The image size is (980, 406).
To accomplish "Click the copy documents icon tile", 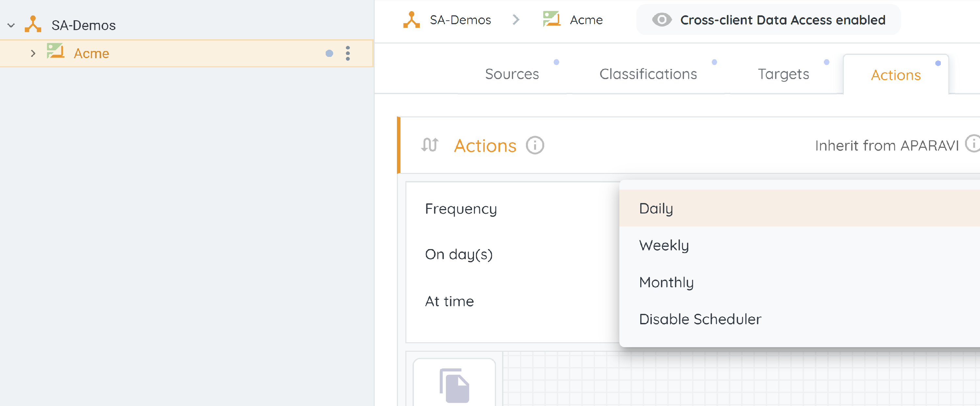I will point(454,385).
